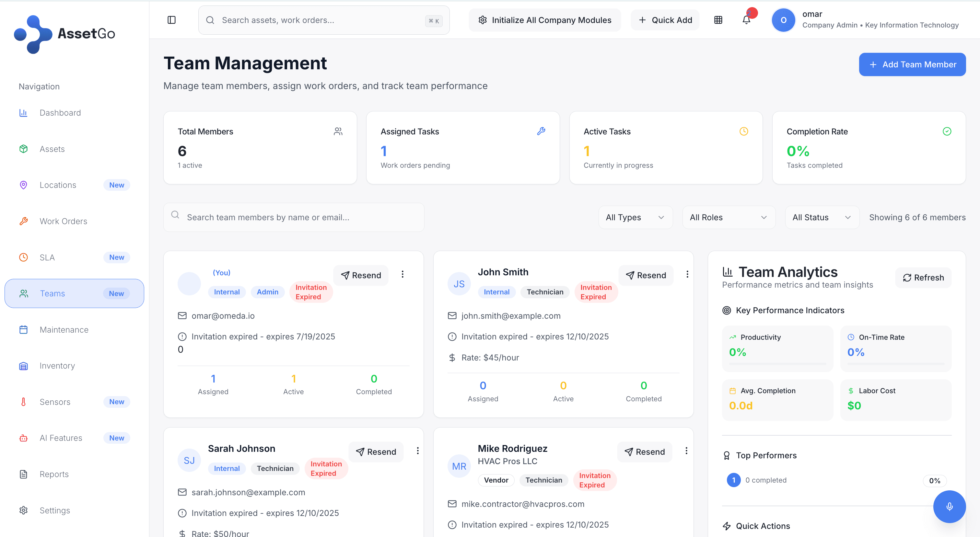Click the Vendor badge on Mike Rodriguez
The width and height of the screenshot is (980, 537).
point(496,480)
